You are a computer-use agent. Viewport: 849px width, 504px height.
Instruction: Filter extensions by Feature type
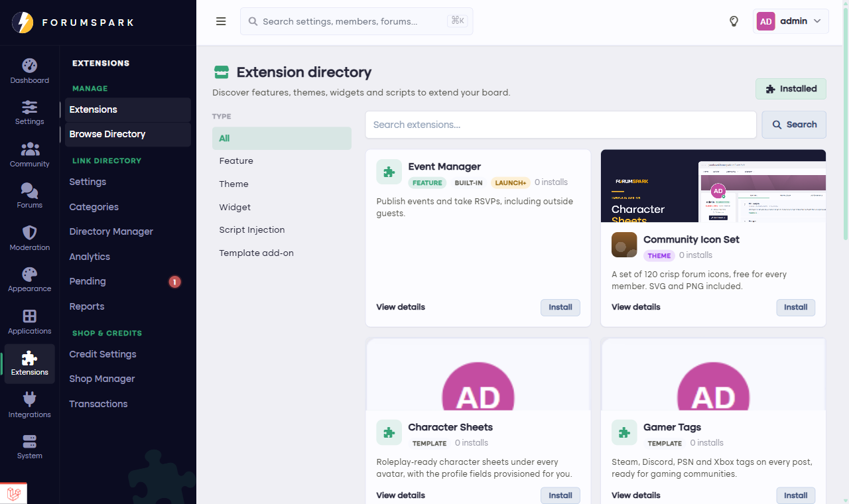click(x=282, y=161)
